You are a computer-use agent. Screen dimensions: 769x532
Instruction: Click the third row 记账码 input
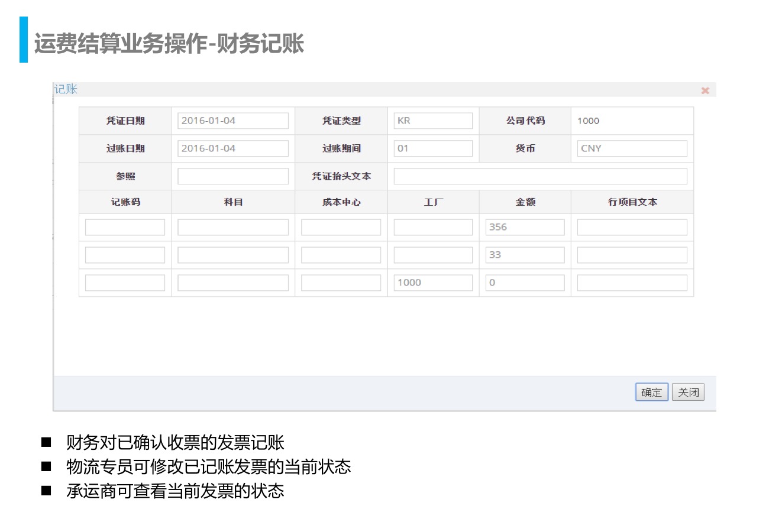point(125,283)
